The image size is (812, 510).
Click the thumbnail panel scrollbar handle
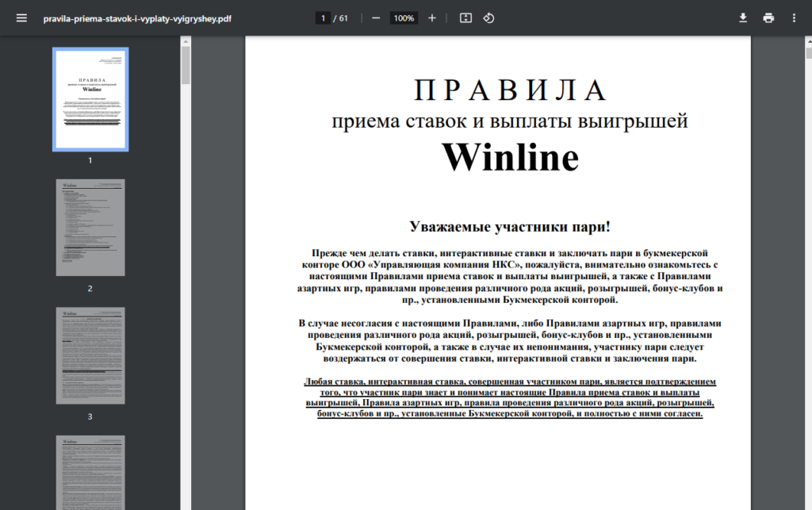186,65
